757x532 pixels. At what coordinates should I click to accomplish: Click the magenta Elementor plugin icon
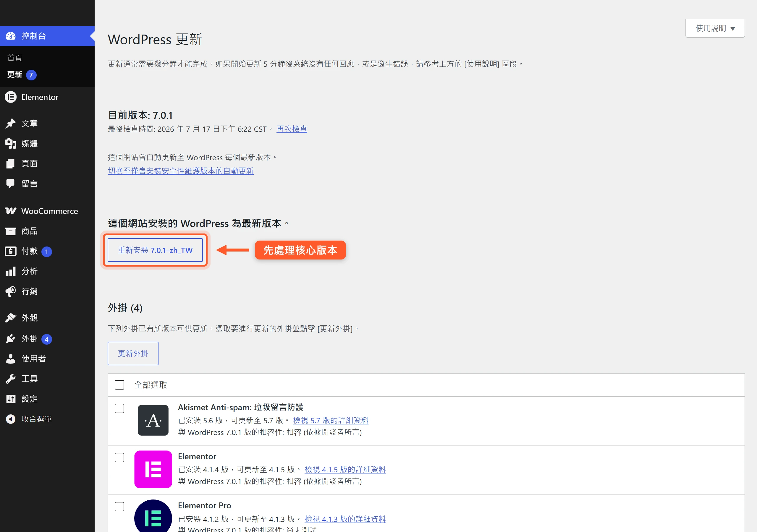point(153,469)
